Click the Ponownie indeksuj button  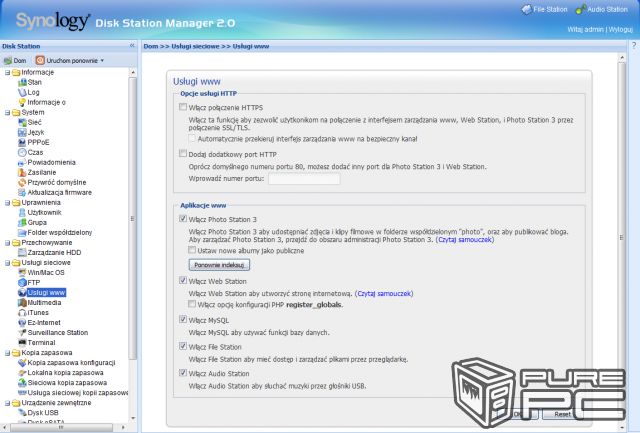[x=219, y=265]
